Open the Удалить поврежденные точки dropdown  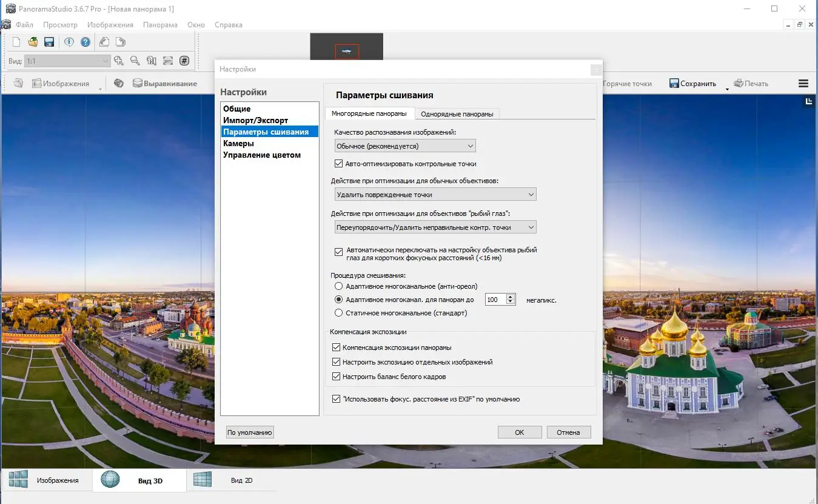[435, 195]
